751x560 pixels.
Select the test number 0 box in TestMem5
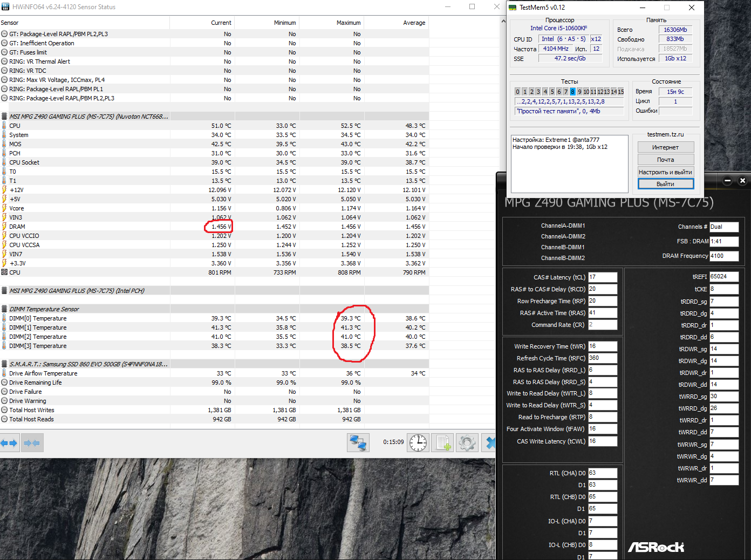pos(518,92)
